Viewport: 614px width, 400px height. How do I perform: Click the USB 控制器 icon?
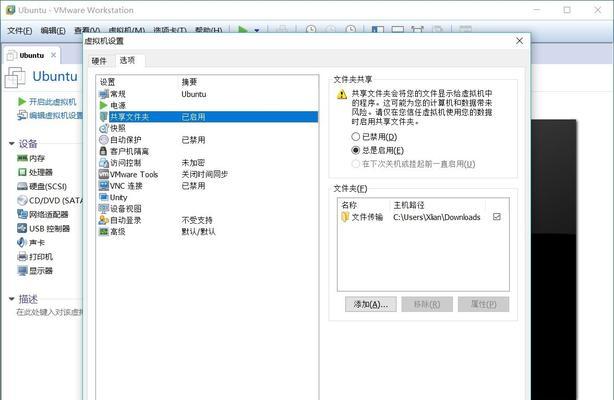(22, 228)
